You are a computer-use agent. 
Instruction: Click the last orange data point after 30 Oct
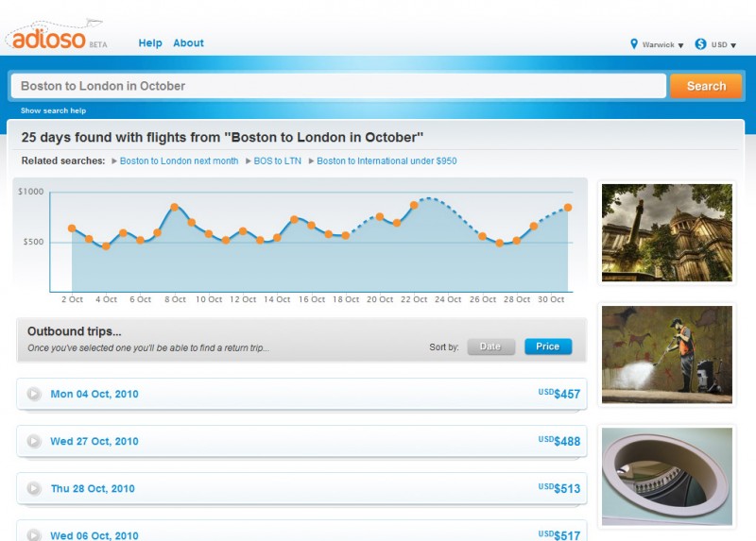[x=568, y=208]
